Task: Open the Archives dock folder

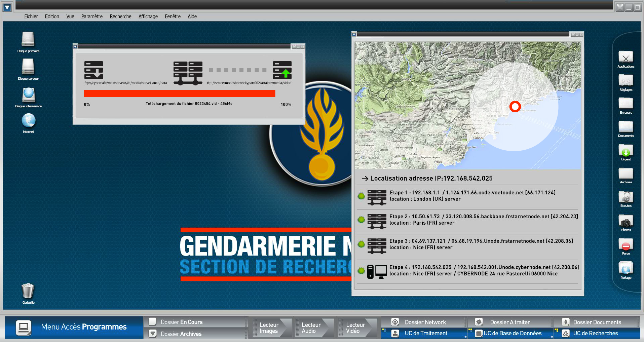Action: [x=626, y=173]
